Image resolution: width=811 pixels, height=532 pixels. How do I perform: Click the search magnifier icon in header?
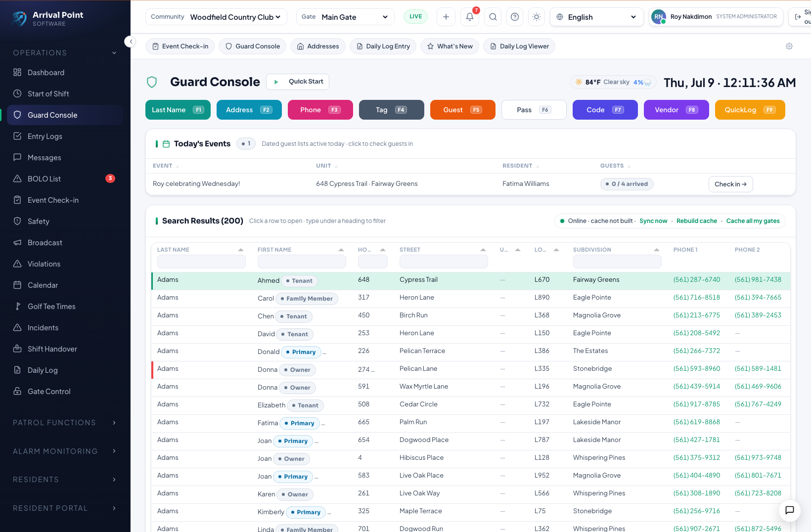[493, 17]
